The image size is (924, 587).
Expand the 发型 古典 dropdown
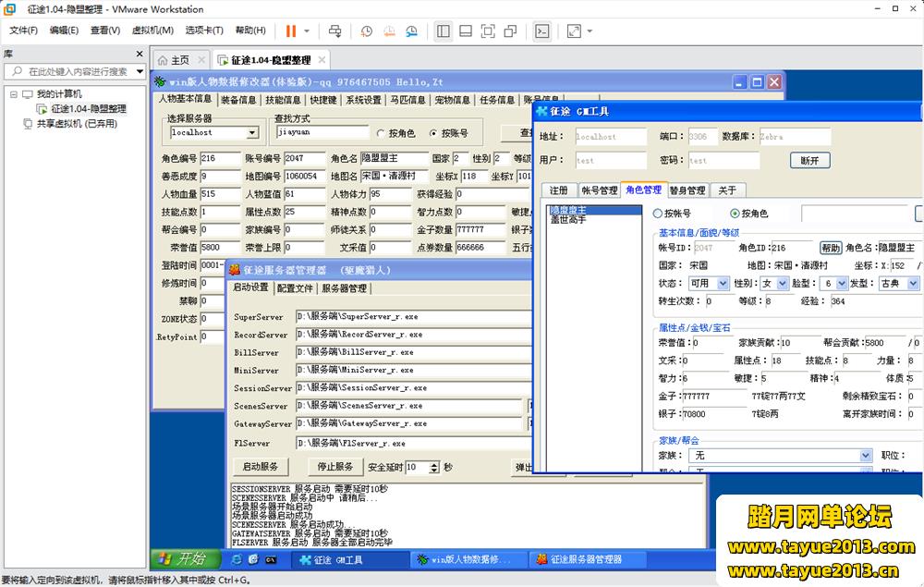[913, 284]
